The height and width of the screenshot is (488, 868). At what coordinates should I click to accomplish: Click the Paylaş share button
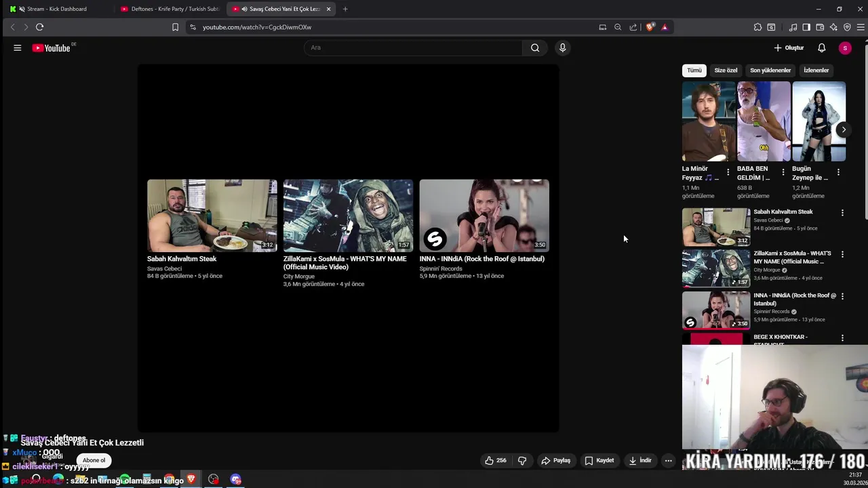pos(555,460)
